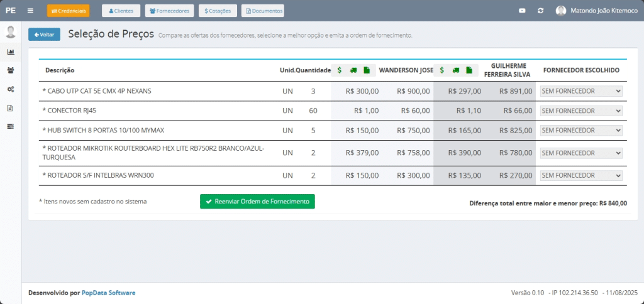
Task: Click user name Matondo João Kitemoco
Action: point(604,11)
